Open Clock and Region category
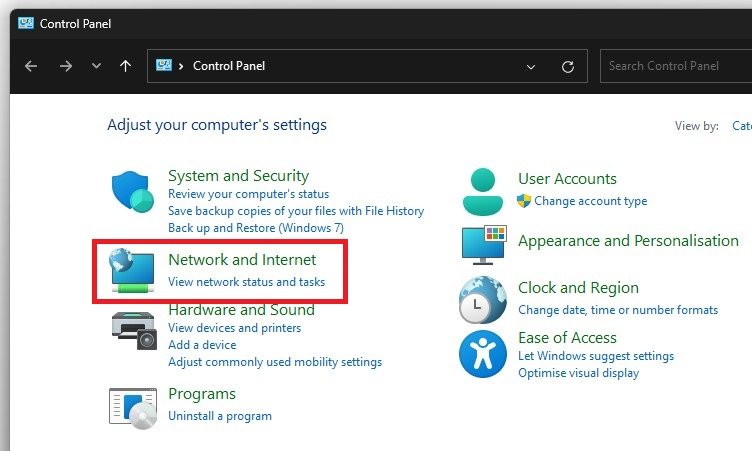 (x=578, y=288)
